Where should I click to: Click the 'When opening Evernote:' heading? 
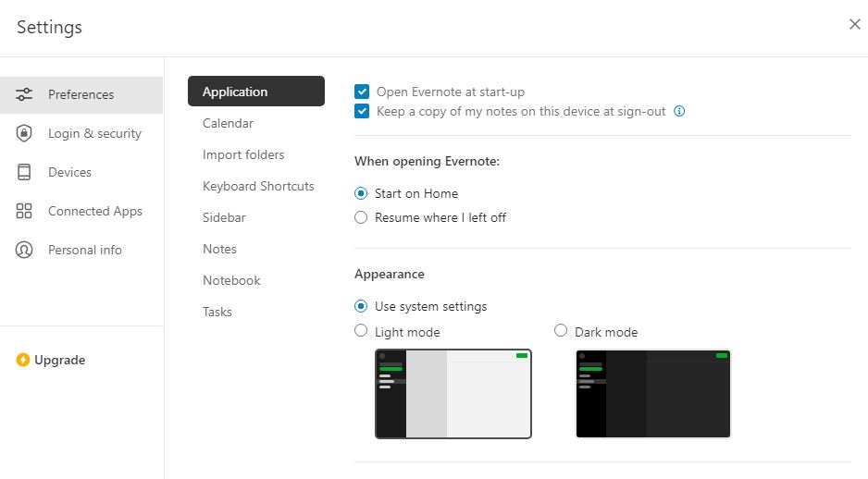[x=427, y=162]
